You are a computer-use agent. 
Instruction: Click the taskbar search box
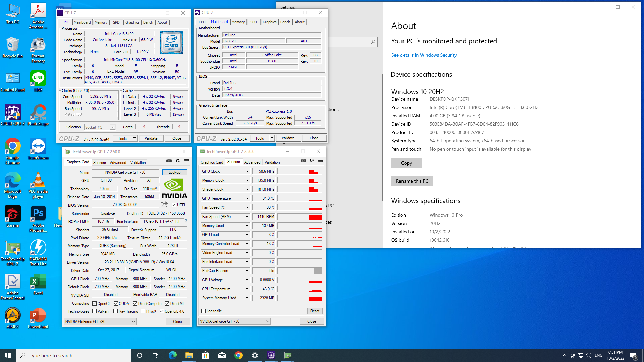74,355
